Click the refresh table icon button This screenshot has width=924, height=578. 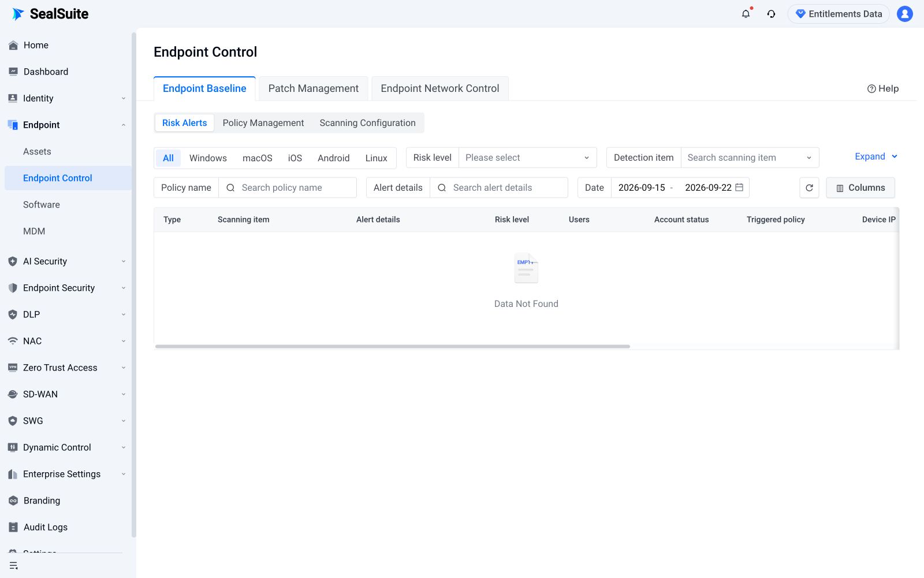pos(809,188)
